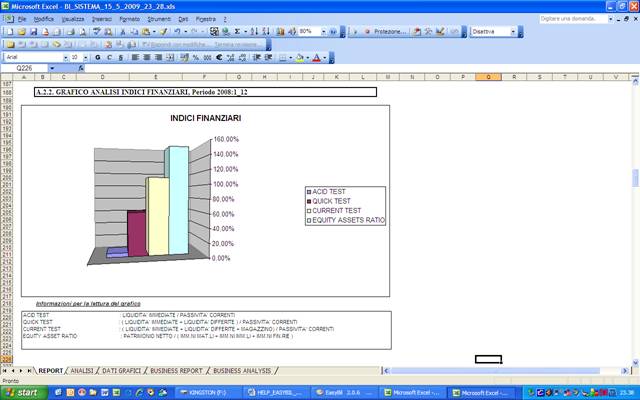This screenshot has height=400, width=640.
Task: Switch to the HELP_EASYBI taskbar window
Action: tap(276, 393)
